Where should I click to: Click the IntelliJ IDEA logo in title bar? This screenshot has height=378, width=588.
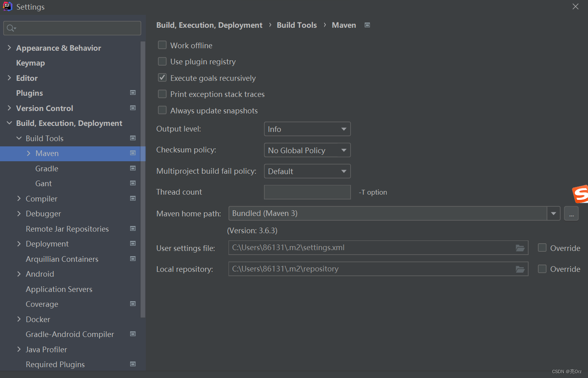7,6
